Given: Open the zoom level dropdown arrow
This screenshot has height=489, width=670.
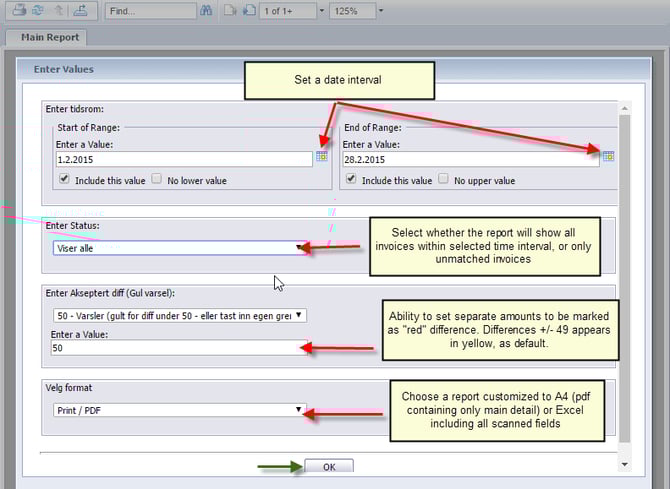Looking at the screenshot, I should tap(381, 11).
